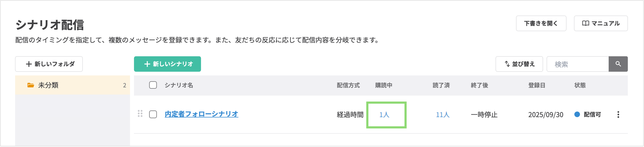Click the plus icon on 新しいシナリオ
The width and height of the screenshot is (644, 147).
(147, 64)
